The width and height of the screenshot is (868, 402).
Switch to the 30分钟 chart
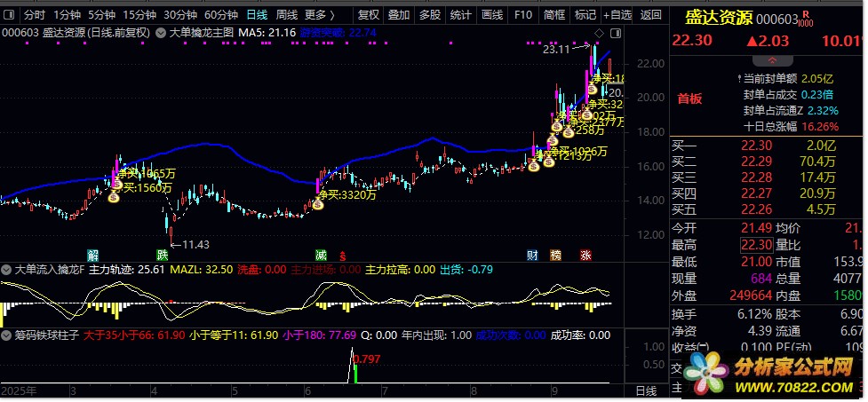coord(180,15)
